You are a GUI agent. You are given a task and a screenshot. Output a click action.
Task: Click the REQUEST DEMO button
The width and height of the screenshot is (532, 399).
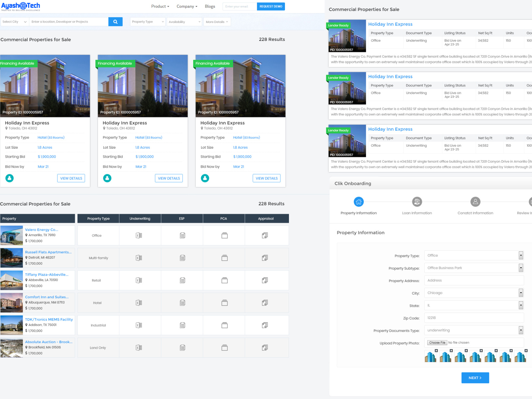point(271,6)
